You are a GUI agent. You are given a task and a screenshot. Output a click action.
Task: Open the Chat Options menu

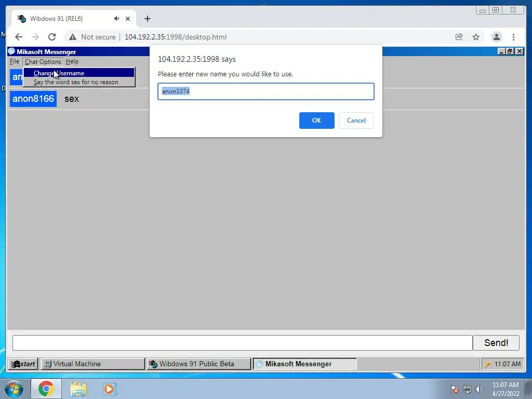pyautogui.click(x=43, y=62)
